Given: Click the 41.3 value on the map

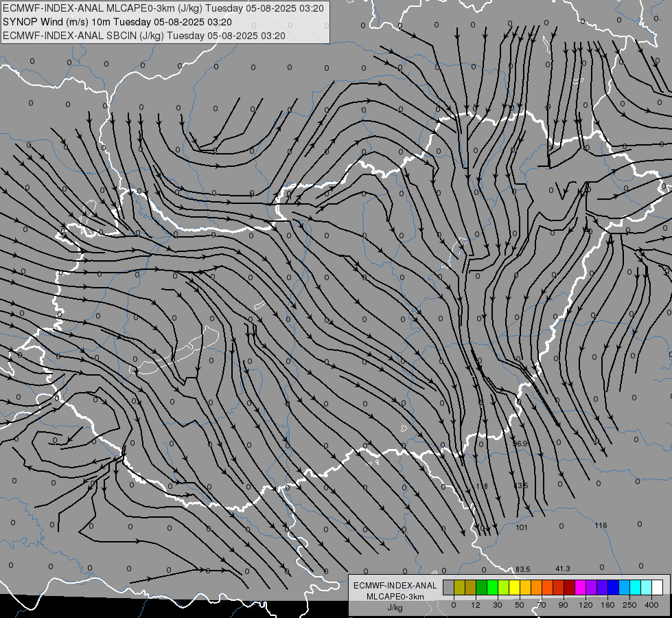Looking at the screenshot, I should pyautogui.click(x=563, y=569).
